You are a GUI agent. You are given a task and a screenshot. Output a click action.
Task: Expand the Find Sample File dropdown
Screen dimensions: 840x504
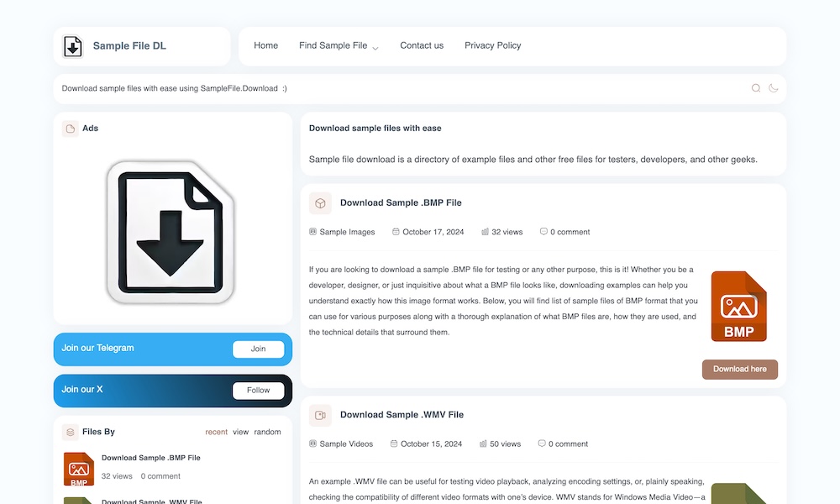pos(339,46)
